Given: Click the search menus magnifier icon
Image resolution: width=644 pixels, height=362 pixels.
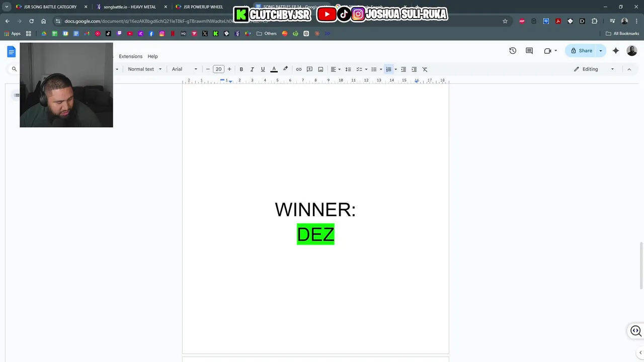Looking at the screenshot, I should [x=14, y=69].
